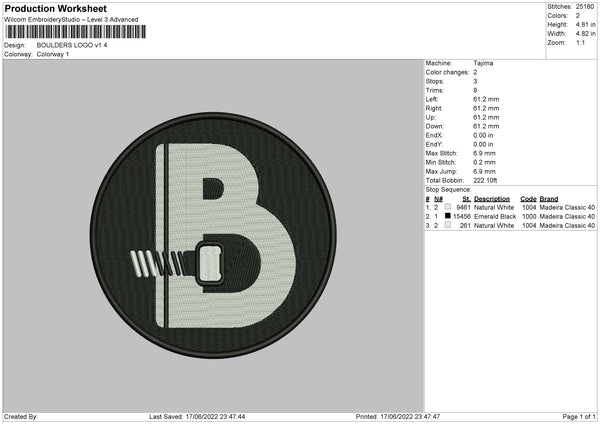This screenshot has height=424, width=600.
Task: Click the EndY value 0.00 in
Action: click(483, 145)
